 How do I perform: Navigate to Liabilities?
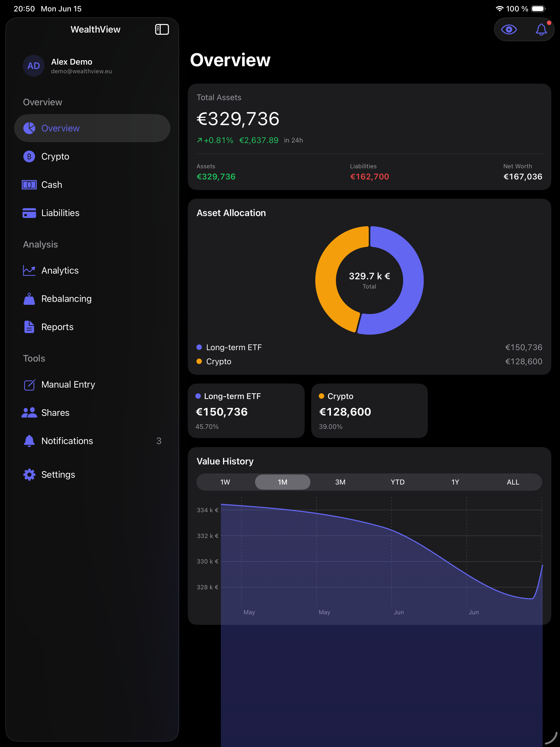[92, 213]
